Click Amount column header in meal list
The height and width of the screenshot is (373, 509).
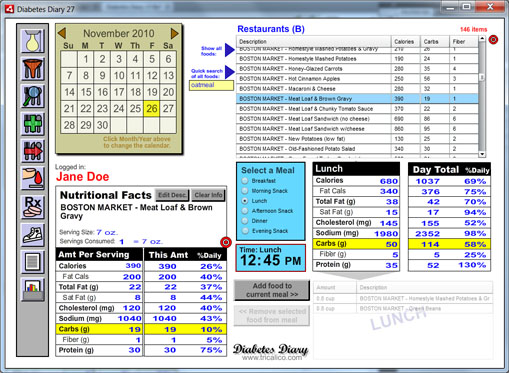click(x=335, y=287)
